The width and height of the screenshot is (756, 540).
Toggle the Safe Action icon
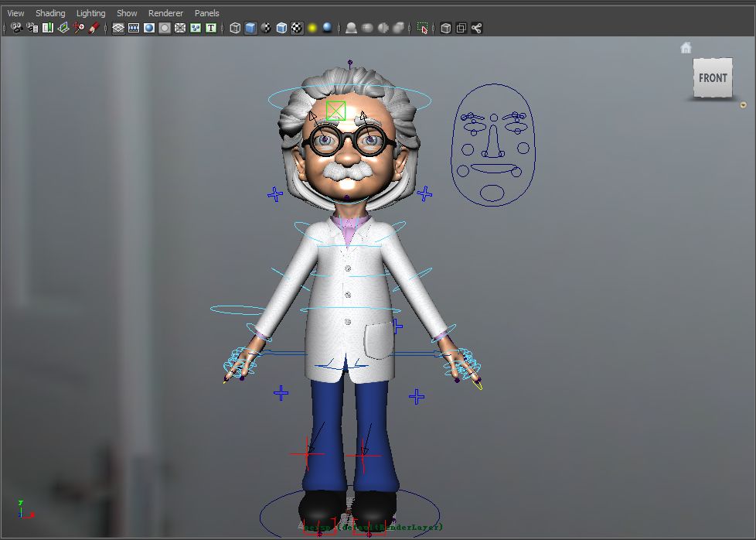coord(196,28)
